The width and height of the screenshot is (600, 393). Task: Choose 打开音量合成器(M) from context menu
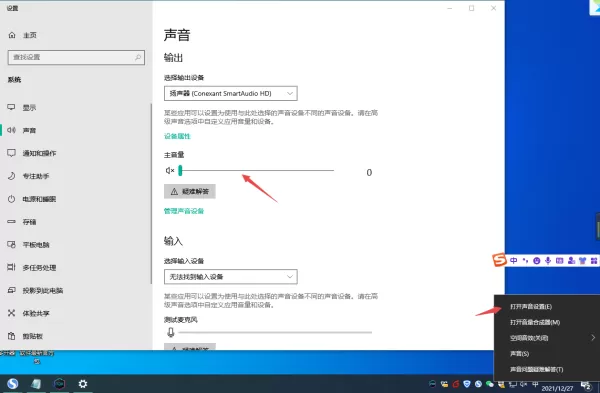click(535, 322)
